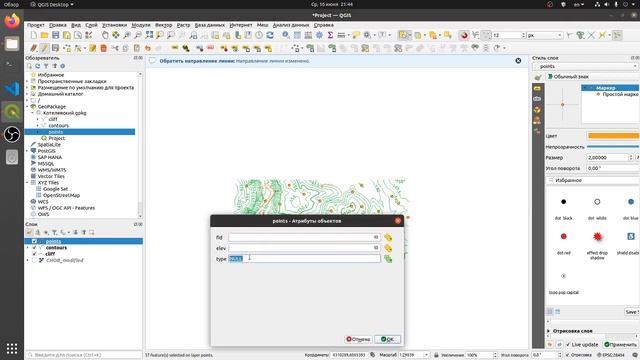Viewport: 640px width, 360px height.
Task: Click the Zoom Full extent icon
Action: (x=149, y=36)
